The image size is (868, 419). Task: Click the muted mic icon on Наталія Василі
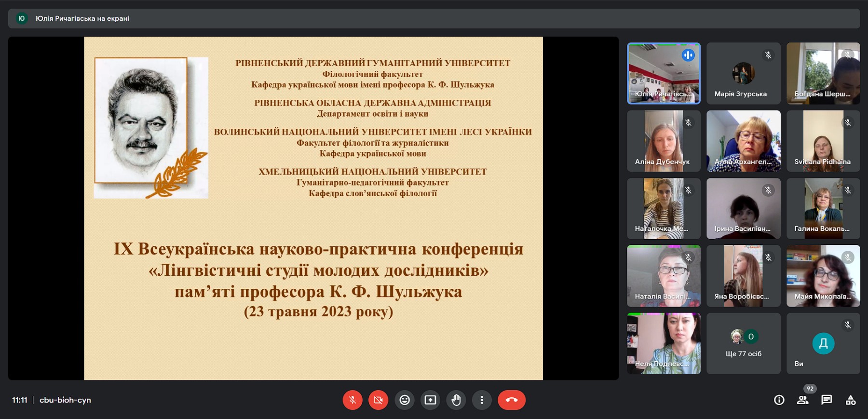pyautogui.click(x=688, y=257)
